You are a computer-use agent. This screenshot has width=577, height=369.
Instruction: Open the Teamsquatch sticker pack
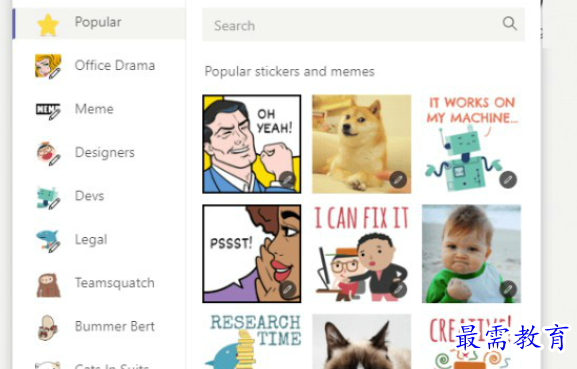(x=99, y=283)
